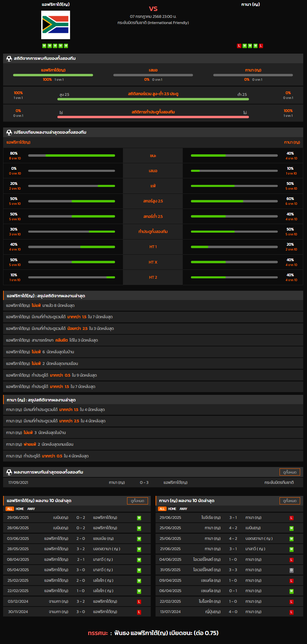Select HOME tab in South Africa last 10 matches
Viewport: 307px width, 644px height.
20,509
